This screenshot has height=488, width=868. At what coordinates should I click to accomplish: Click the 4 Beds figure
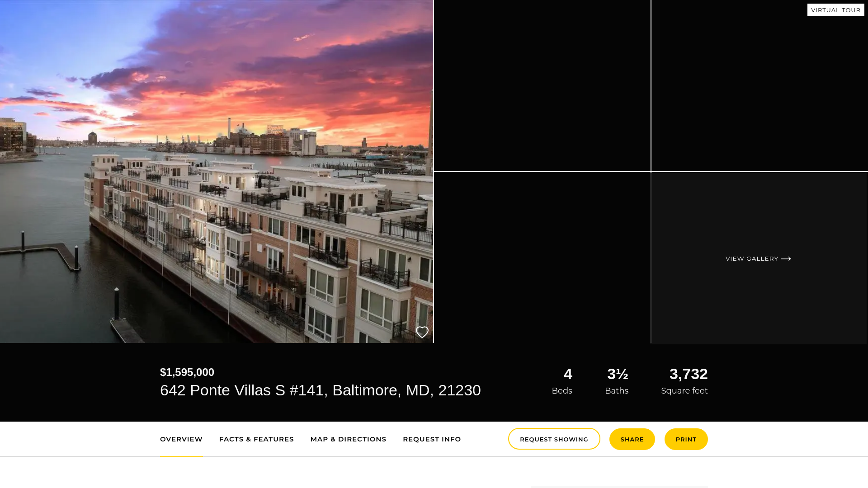pos(568,374)
